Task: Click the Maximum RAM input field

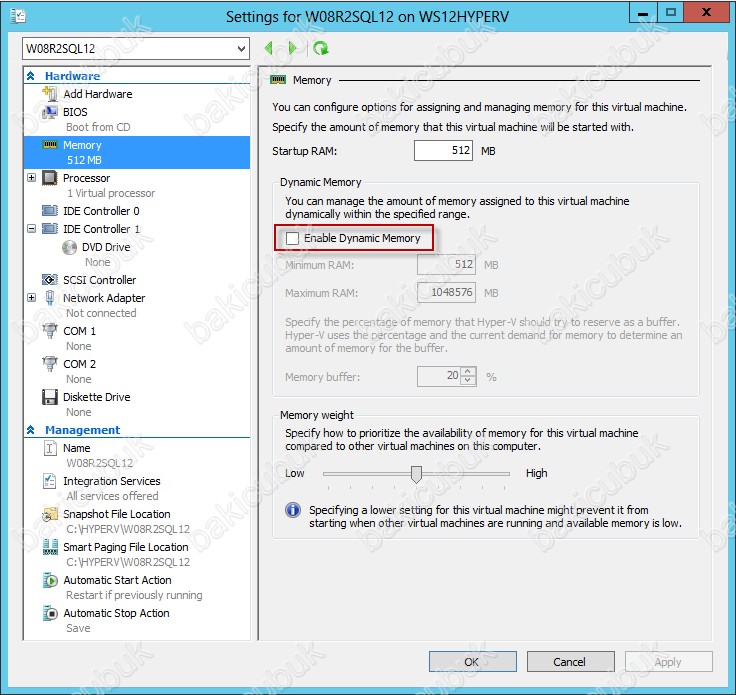Action: click(446, 292)
